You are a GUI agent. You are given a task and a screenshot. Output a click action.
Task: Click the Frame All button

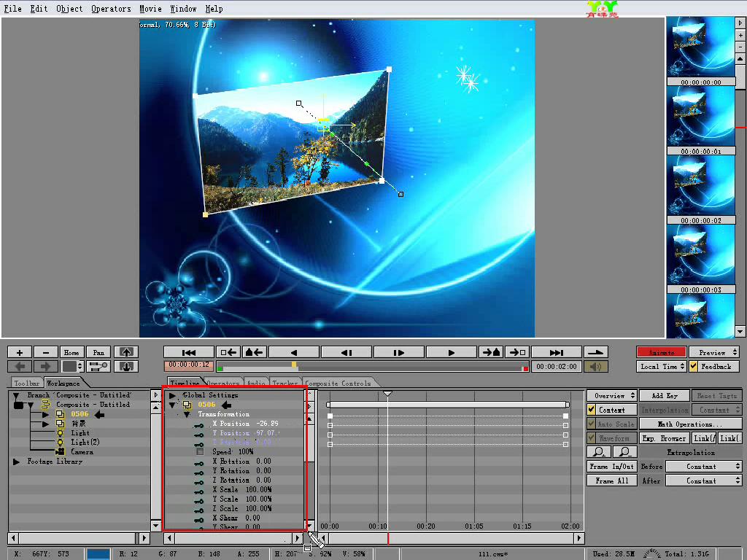(x=612, y=481)
